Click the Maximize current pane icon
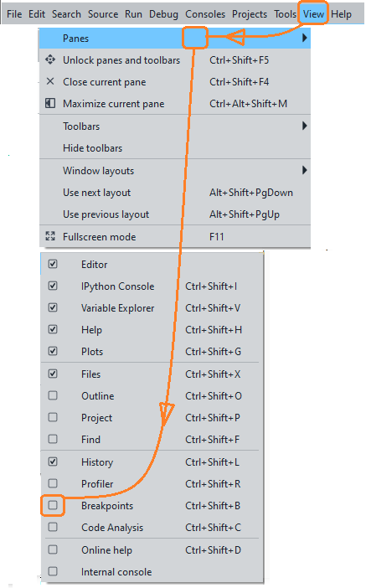Screen dimensions: 366x588 tap(50, 103)
